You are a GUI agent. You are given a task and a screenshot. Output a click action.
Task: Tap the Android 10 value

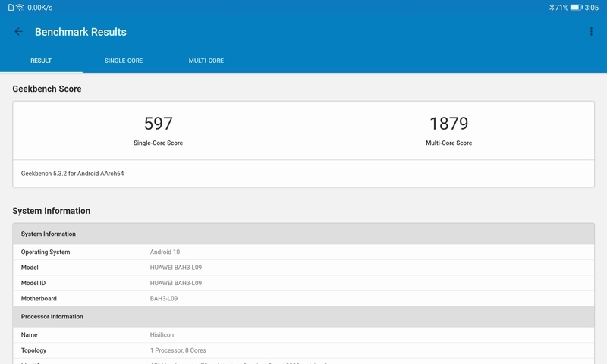[165, 253]
